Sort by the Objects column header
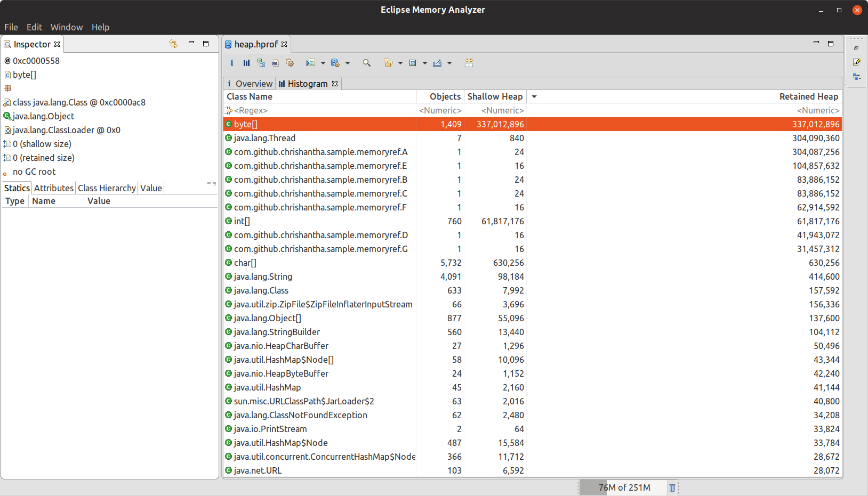 (x=440, y=96)
